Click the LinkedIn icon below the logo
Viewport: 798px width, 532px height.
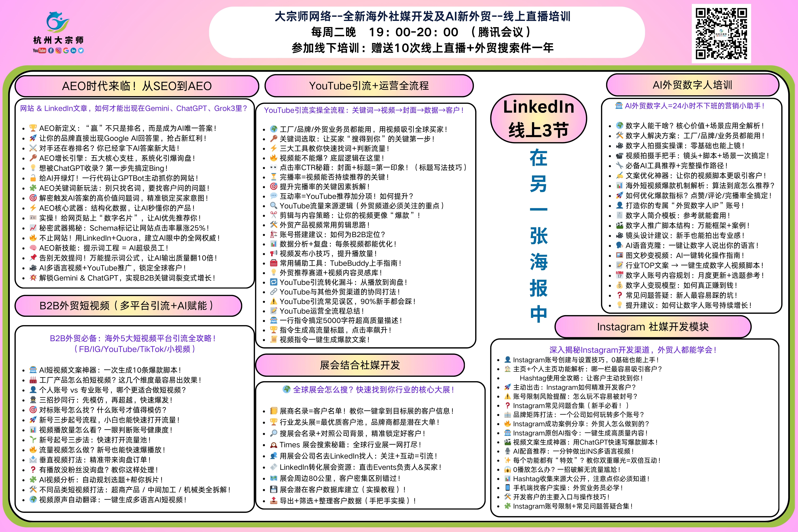pyautogui.click(x=73, y=51)
